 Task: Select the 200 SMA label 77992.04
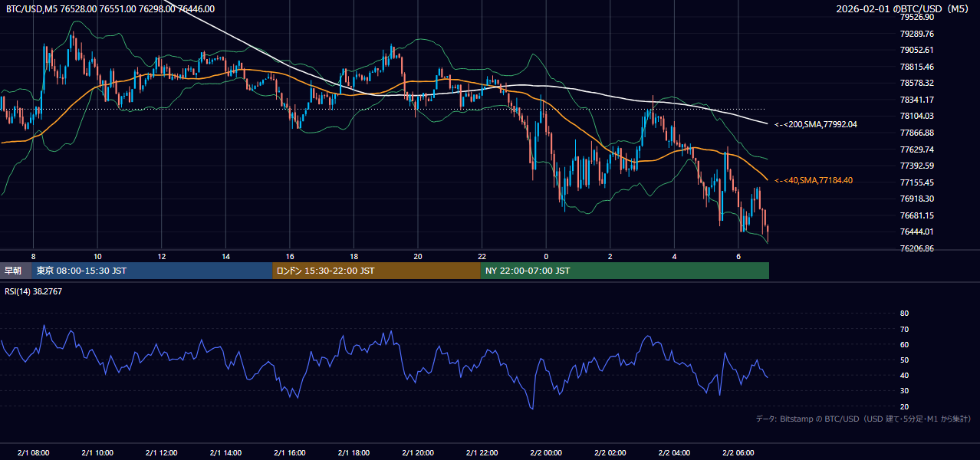pos(816,124)
